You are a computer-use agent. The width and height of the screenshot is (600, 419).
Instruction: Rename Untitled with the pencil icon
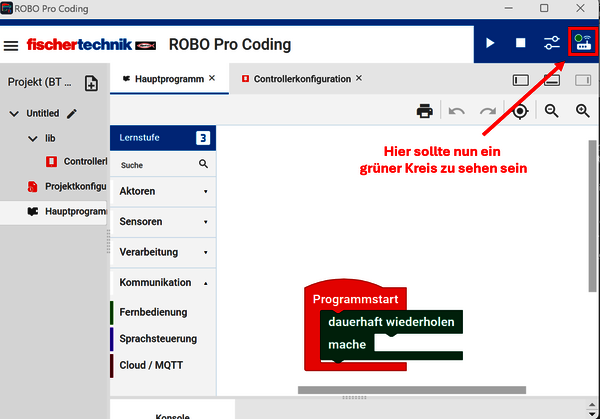pyautogui.click(x=72, y=113)
